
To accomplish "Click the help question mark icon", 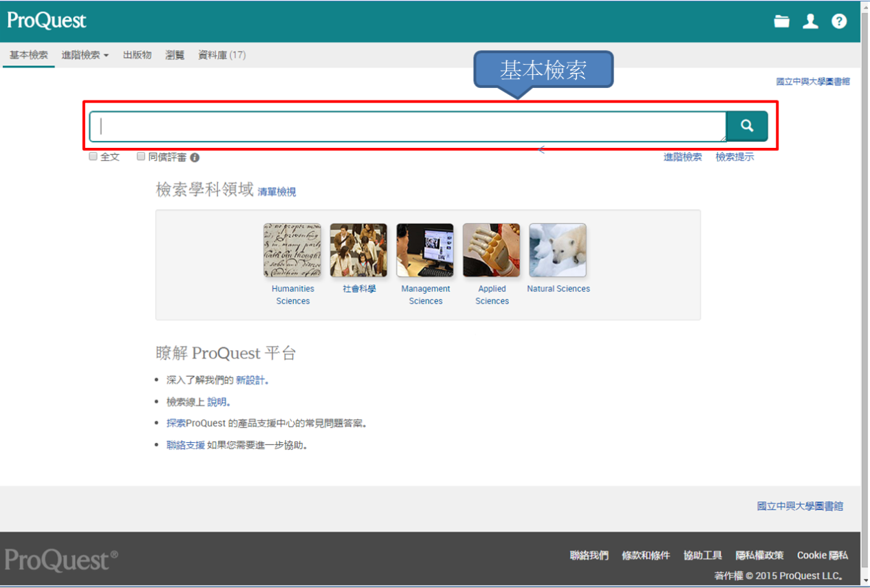I will pos(839,21).
